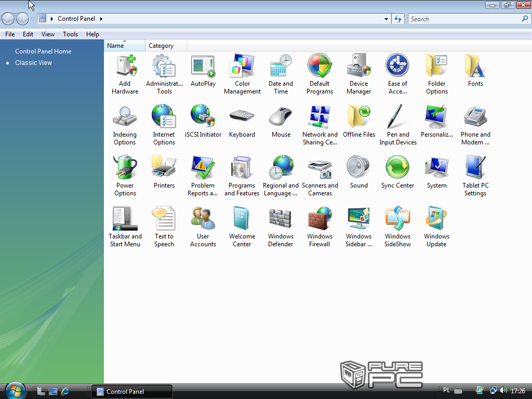
Task: Open Network and Sharing Center
Action: (x=320, y=126)
